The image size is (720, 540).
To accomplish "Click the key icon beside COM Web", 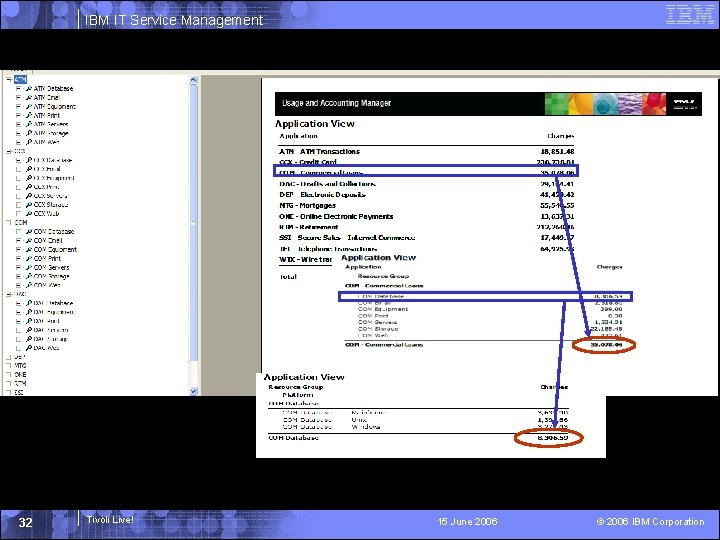I will tap(29, 286).
